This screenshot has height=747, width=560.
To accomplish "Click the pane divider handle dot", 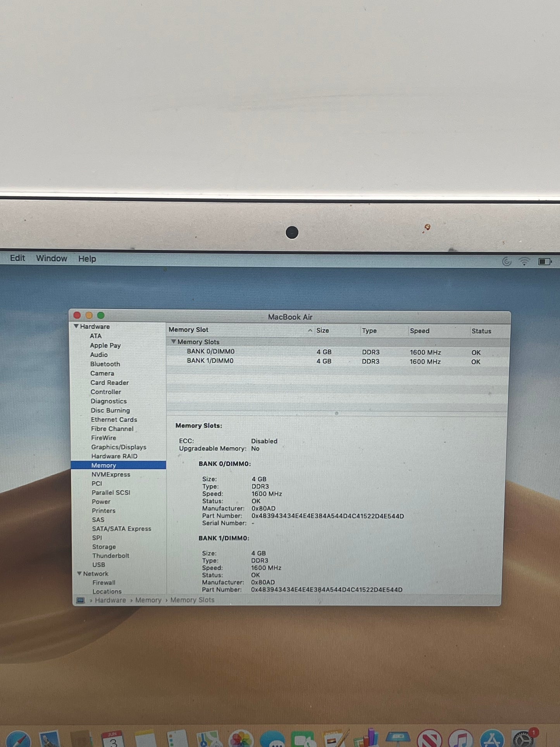I will click(x=336, y=413).
